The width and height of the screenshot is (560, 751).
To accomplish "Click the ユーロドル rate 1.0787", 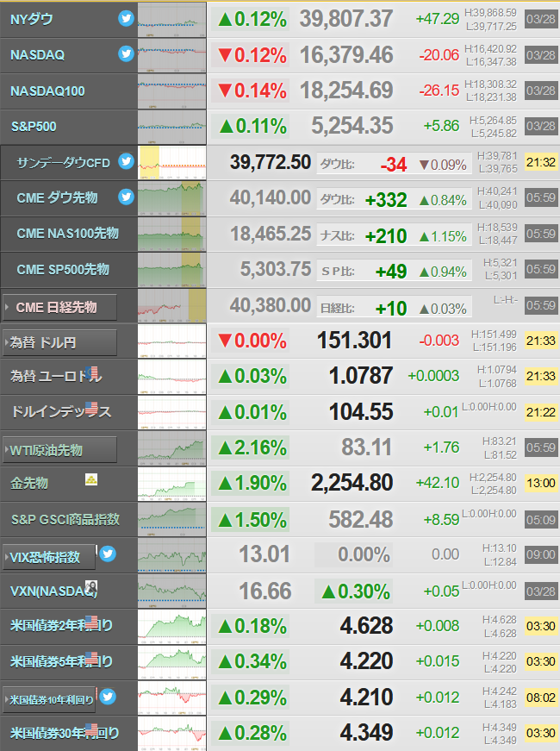I will (361, 376).
